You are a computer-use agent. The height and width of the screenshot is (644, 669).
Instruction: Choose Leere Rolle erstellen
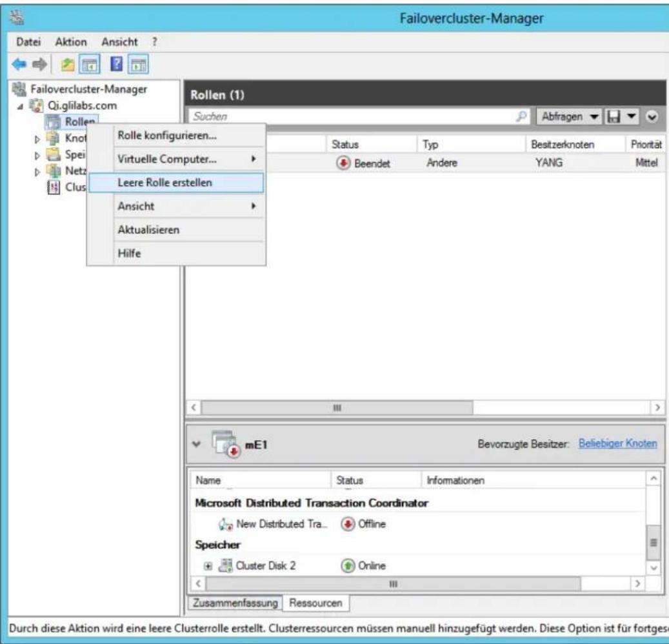click(x=176, y=183)
